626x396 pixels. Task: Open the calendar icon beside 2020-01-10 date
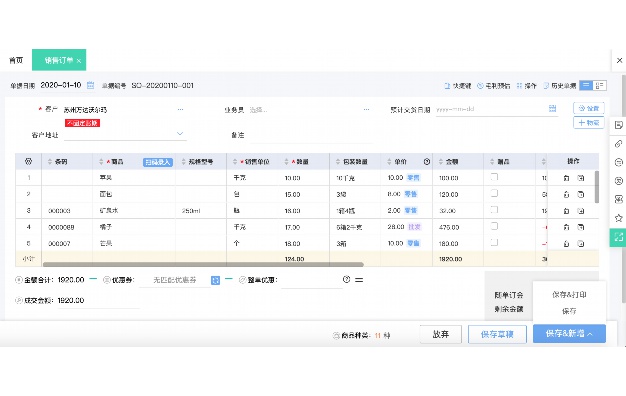91,85
